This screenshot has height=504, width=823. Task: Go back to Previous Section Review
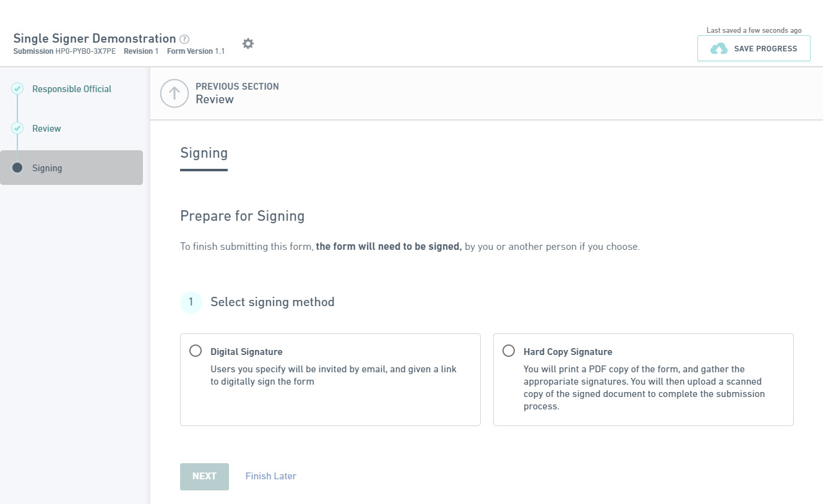[x=237, y=93]
